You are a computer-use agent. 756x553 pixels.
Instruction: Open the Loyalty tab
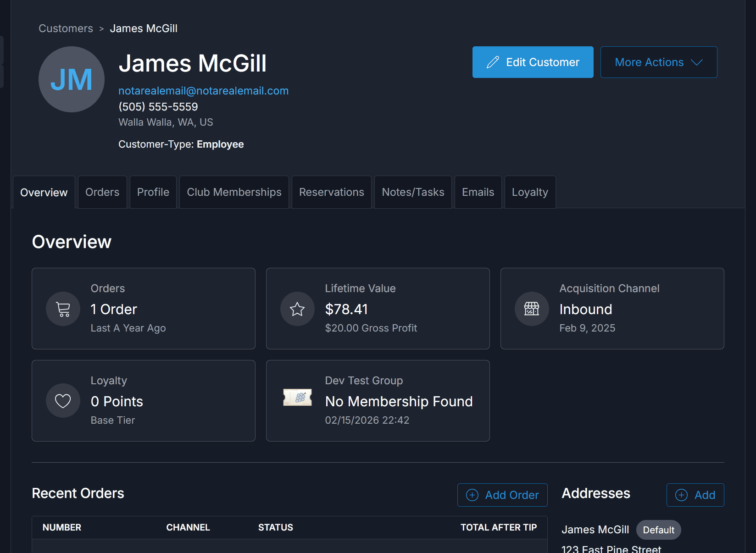(530, 192)
